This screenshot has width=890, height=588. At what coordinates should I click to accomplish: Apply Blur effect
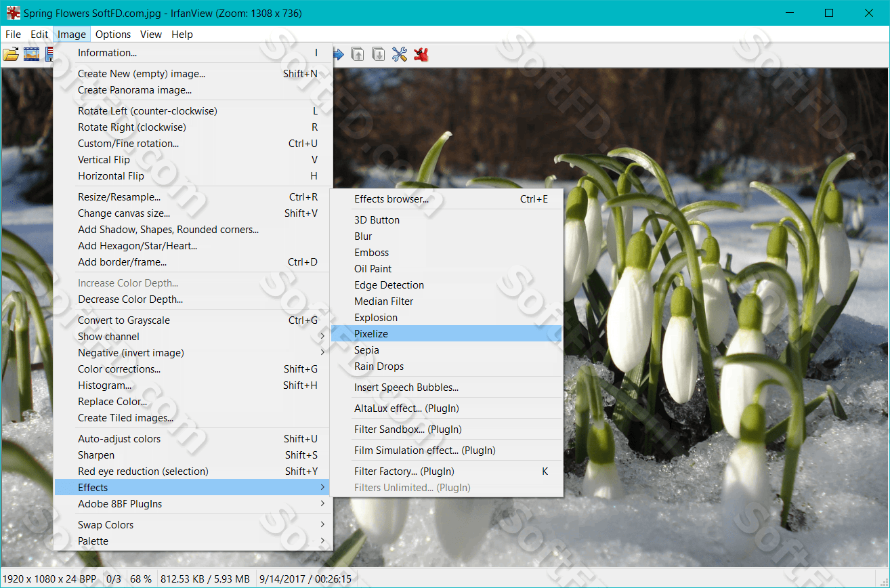click(446, 236)
